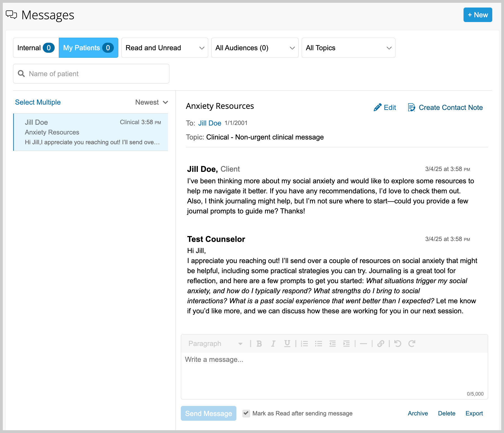Apply italic formatting in editor toolbar
This screenshot has width=504, height=433.
(273, 343)
